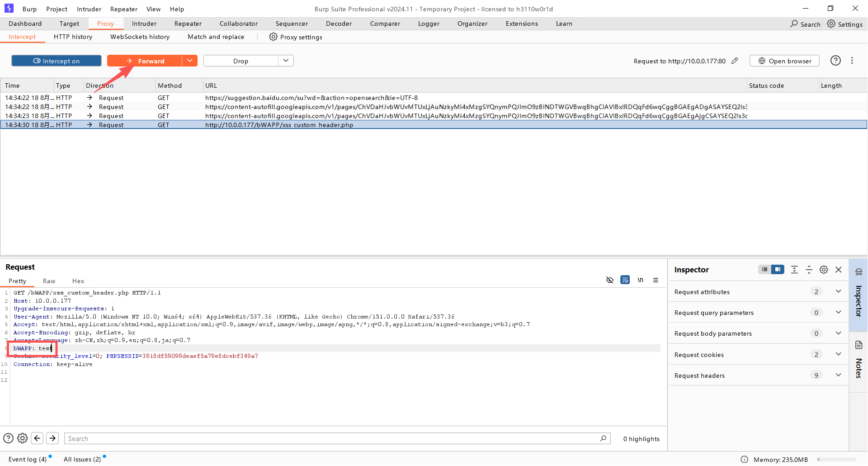Screen dimensions: 868x466
Task: Switch request view to Raw
Action: [49, 281]
